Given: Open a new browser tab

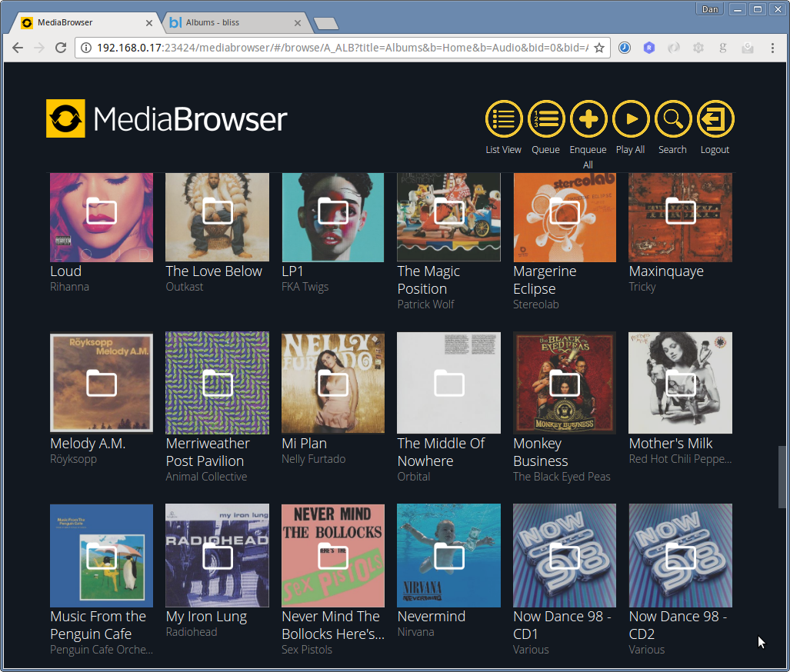Looking at the screenshot, I should (326, 23).
